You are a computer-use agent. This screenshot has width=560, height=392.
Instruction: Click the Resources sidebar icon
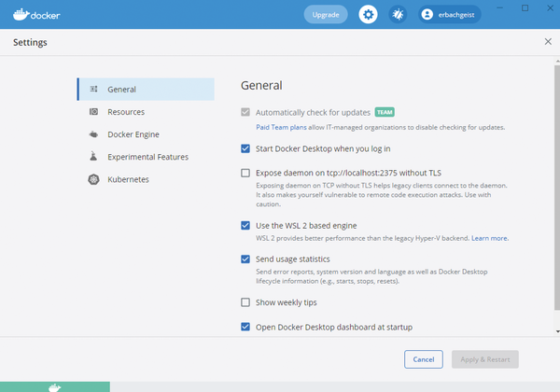(x=93, y=112)
